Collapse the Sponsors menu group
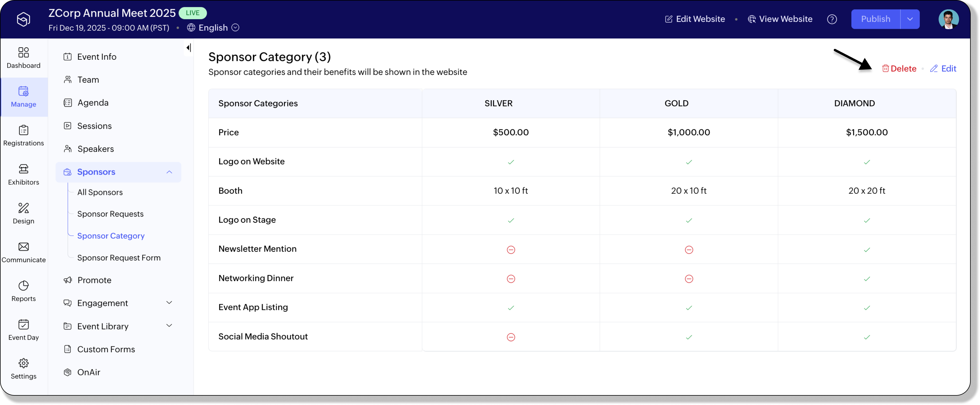980x405 pixels. click(169, 172)
